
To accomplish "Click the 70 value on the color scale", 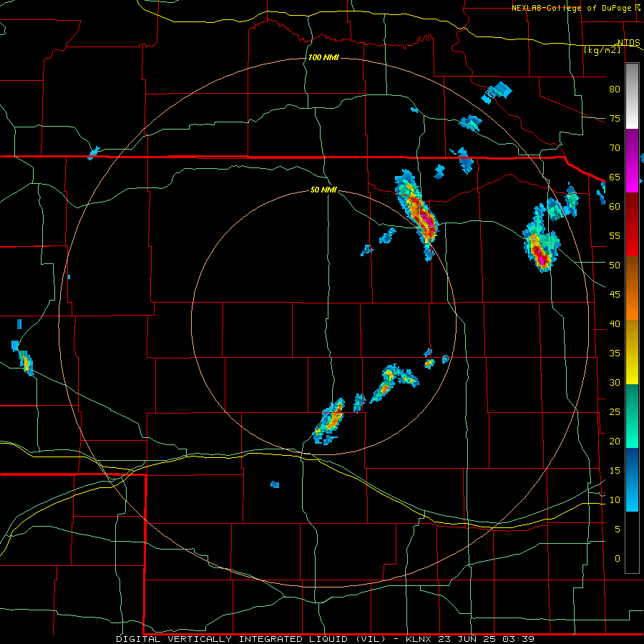I will pyautogui.click(x=615, y=148).
